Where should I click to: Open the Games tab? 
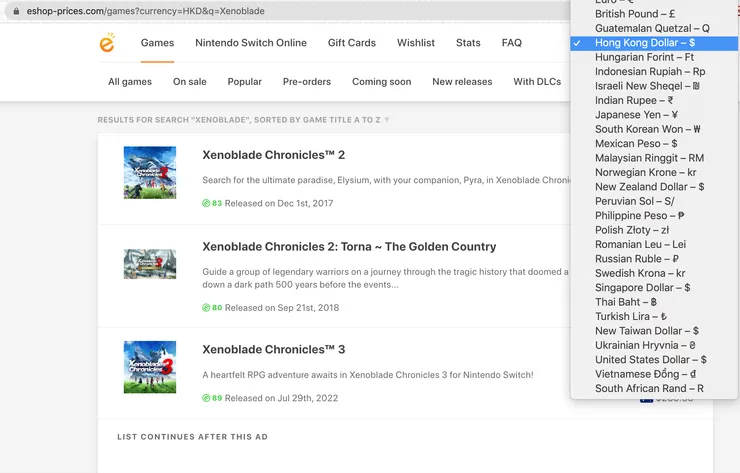(157, 42)
